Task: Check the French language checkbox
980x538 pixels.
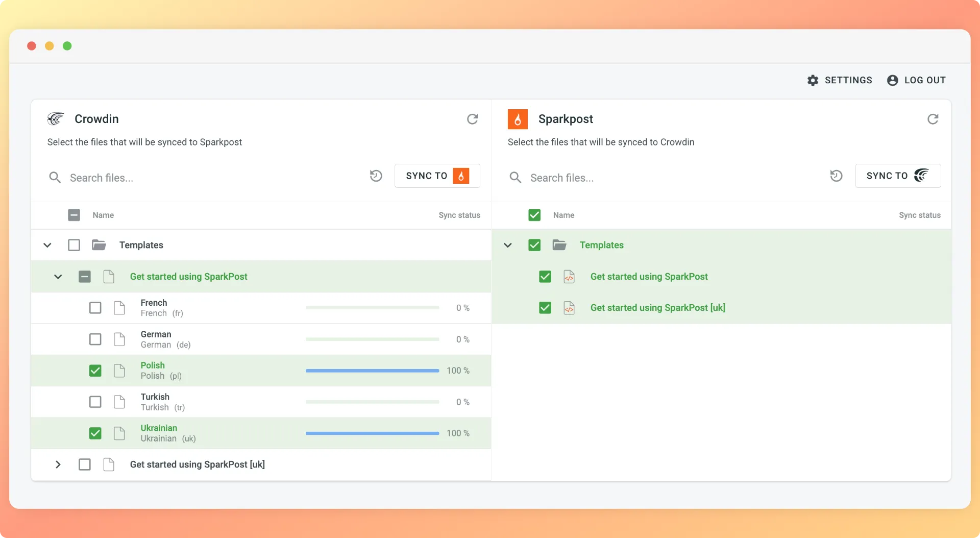Action: click(95, 308)
